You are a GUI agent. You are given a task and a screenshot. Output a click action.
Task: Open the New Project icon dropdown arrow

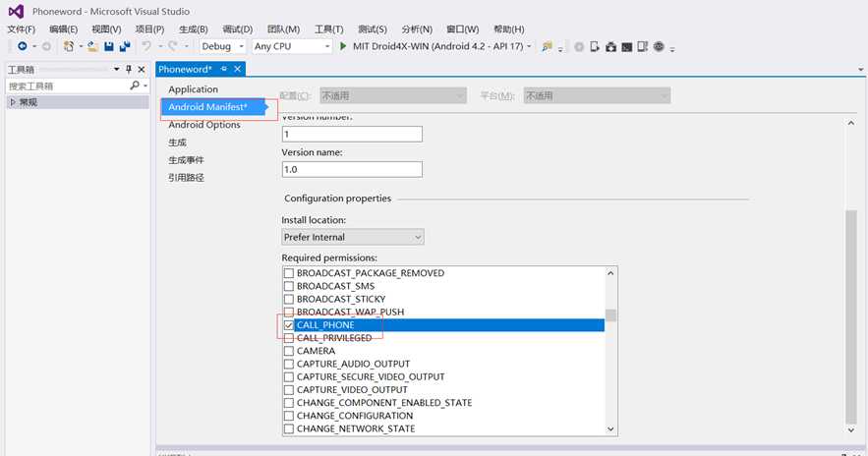coord(81,46)
